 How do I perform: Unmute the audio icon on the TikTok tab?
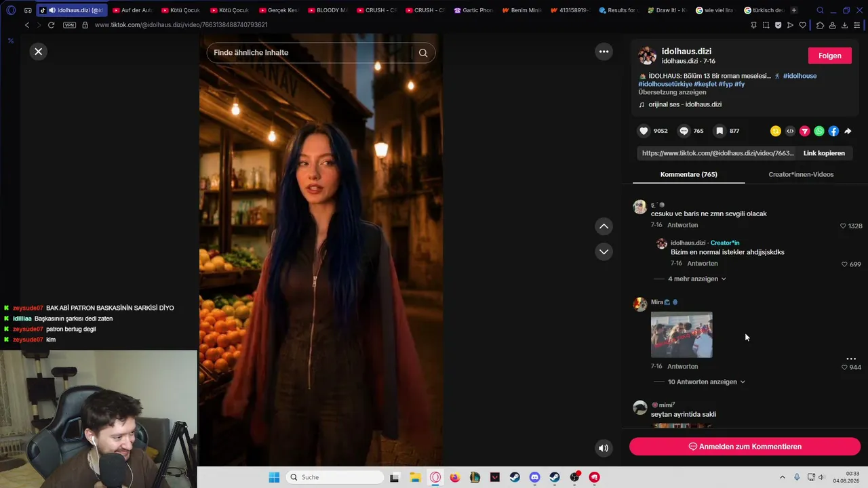[x=52, y=10]
